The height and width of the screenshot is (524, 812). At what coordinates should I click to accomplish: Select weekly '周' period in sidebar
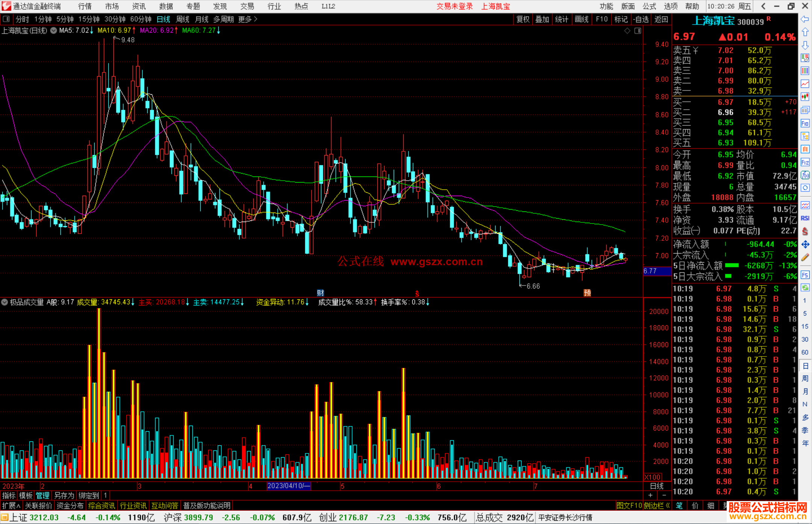pos(805,378)
